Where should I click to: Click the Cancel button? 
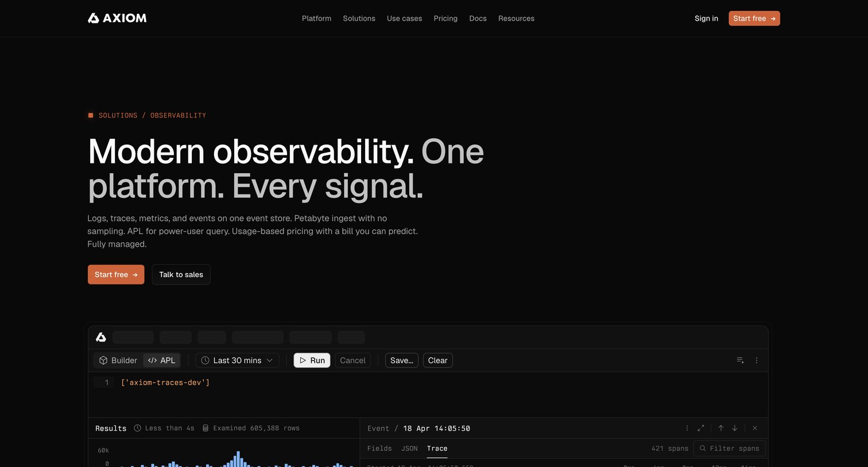[x=352, y=360]
